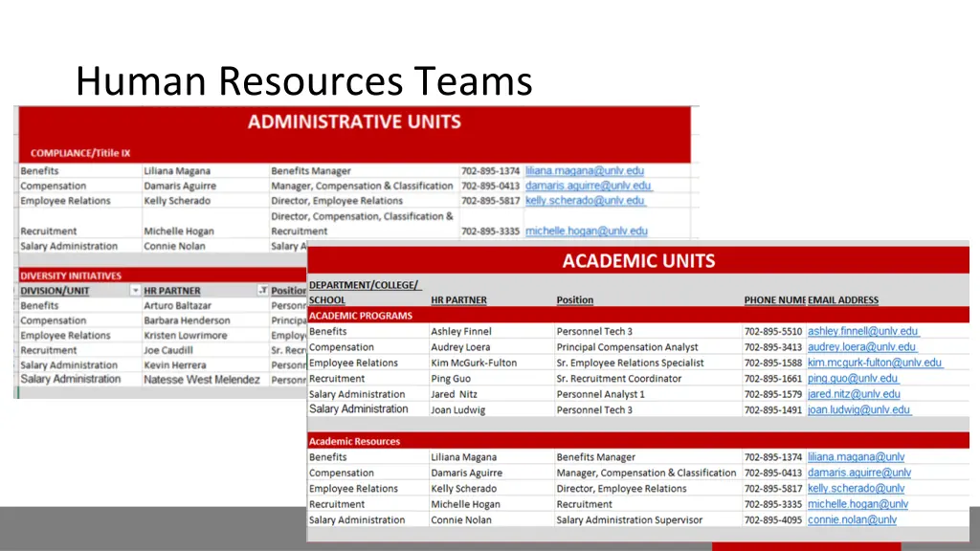Select Kelly Scherado under Academic Resources
980x551 pixels.
(464, 489)
